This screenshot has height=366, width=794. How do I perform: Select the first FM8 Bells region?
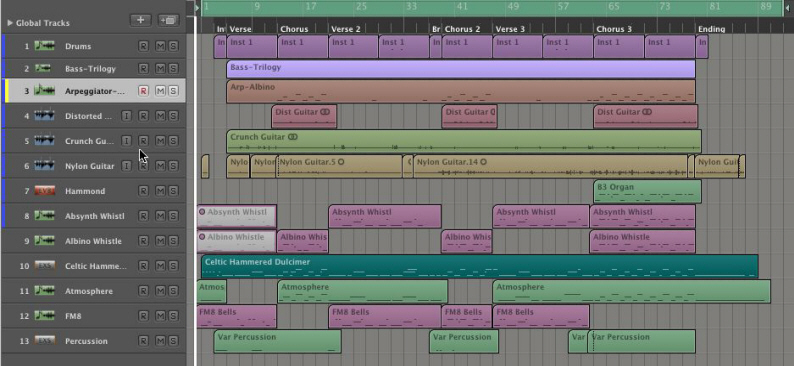click(236, 316)
